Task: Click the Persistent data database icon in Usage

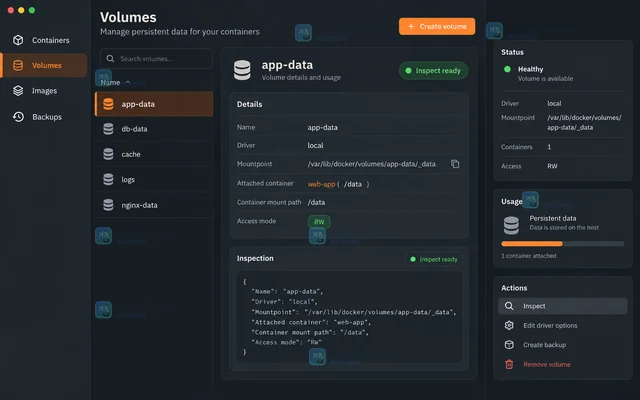Action: coord(511,225)
